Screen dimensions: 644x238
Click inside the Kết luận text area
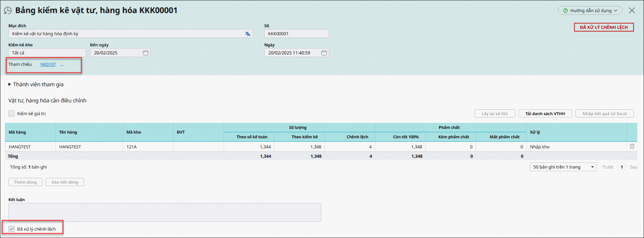(x=165, y=212)
